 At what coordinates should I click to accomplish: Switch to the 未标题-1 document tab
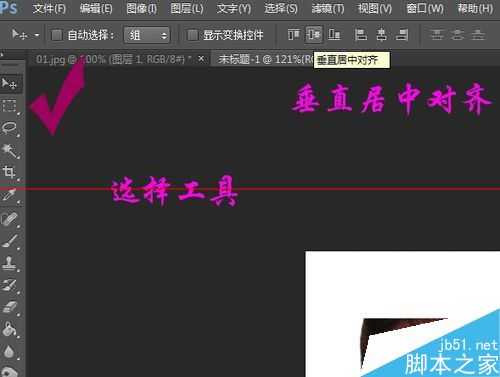[263, 60]
